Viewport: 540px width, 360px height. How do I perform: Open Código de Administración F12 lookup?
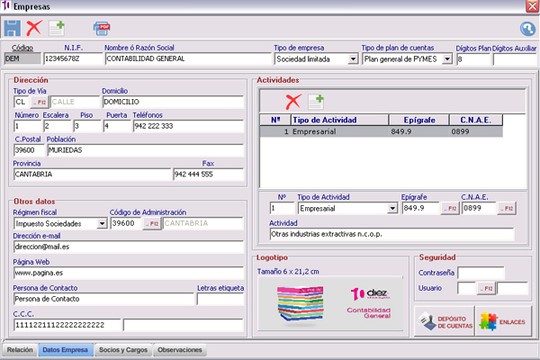pyautogui.click(x=152, y=224)
